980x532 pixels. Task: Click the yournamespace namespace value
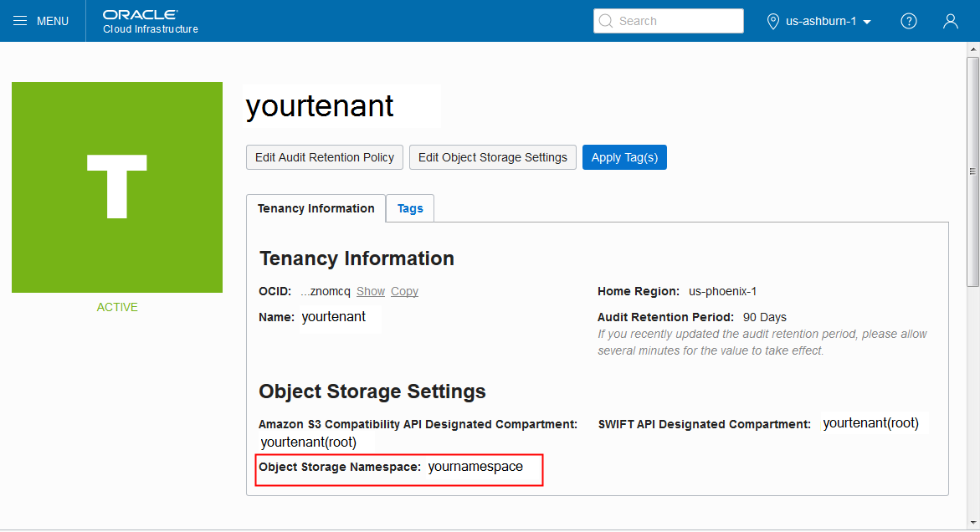(475, 467)
